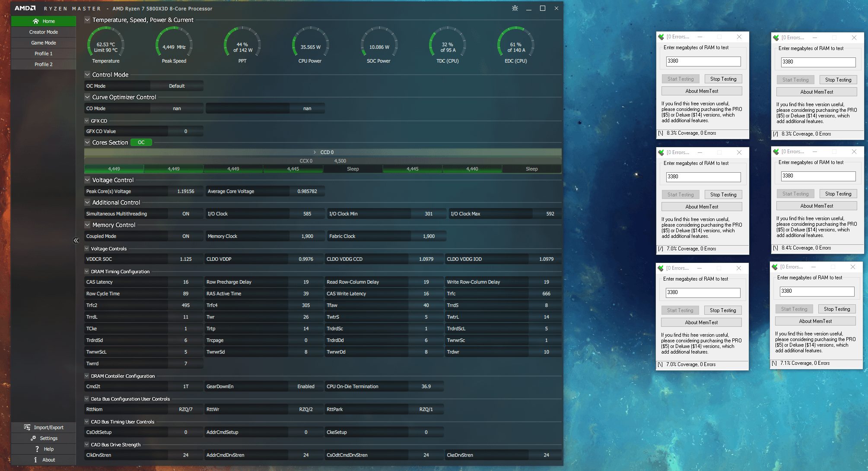Collapse DRAM Timing Configuration section
Viewport: 868px width, 471px height.
[x=87, y=272]
